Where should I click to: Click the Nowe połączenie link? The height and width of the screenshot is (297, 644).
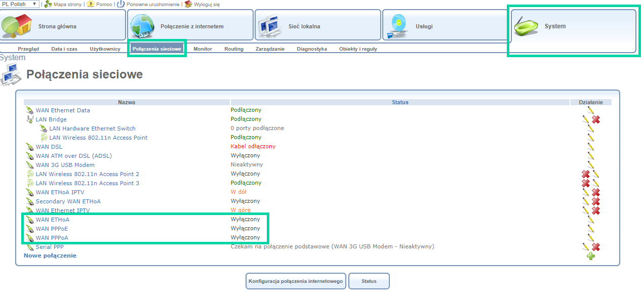tap(50, 256)
